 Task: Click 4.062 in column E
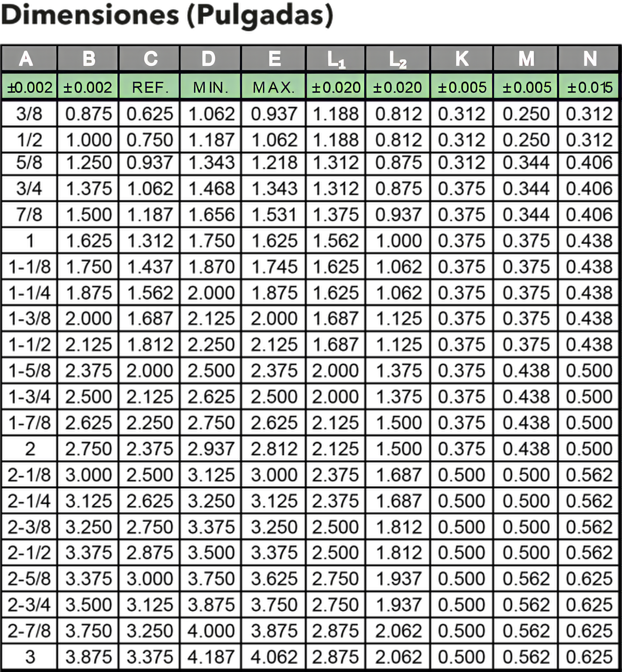274,657
